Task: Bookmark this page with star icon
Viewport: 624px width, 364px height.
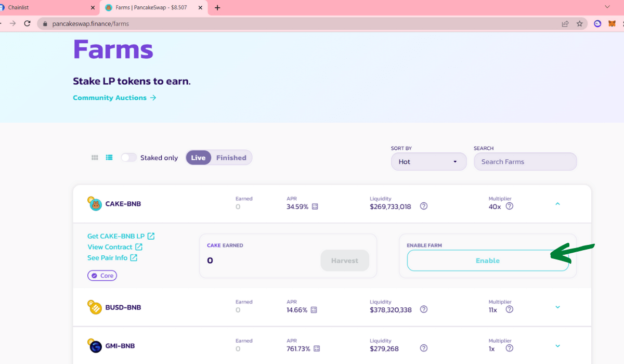Action: pos(579,23)
